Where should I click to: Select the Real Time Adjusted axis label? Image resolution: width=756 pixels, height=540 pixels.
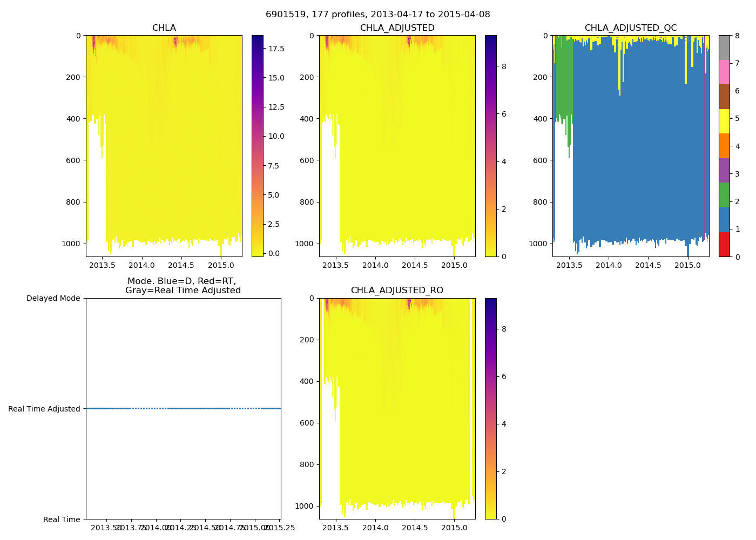[44, 409]
